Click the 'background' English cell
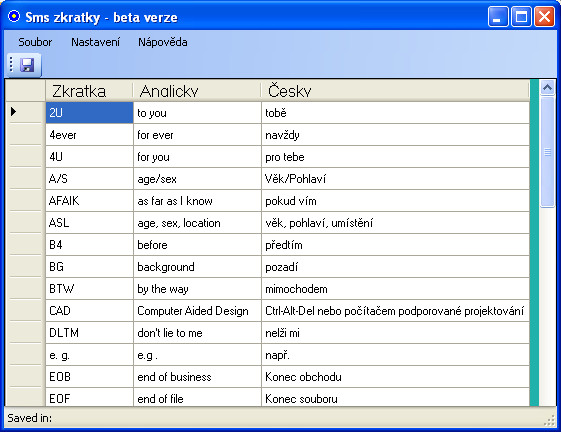Viewport: 561px width, 432px height. pyautogui.click(x=197, y=267)
